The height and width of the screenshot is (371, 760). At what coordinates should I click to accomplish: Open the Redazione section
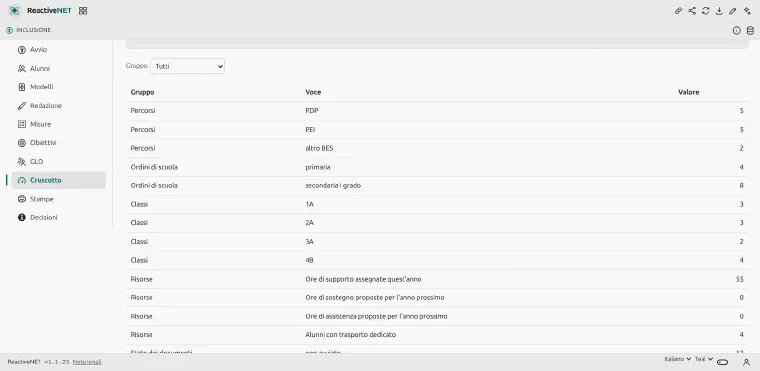click(x=59, y=106)
